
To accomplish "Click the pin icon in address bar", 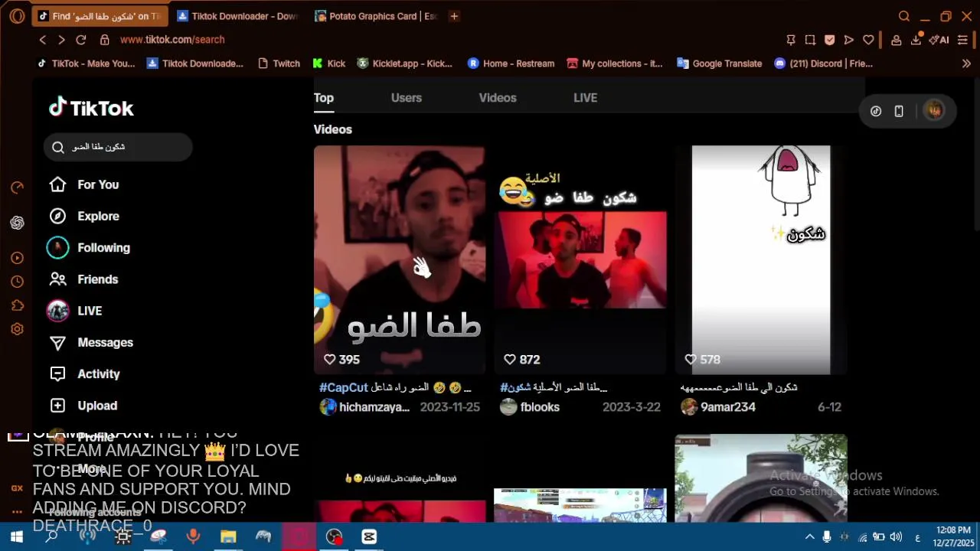I will pos(792,40).
